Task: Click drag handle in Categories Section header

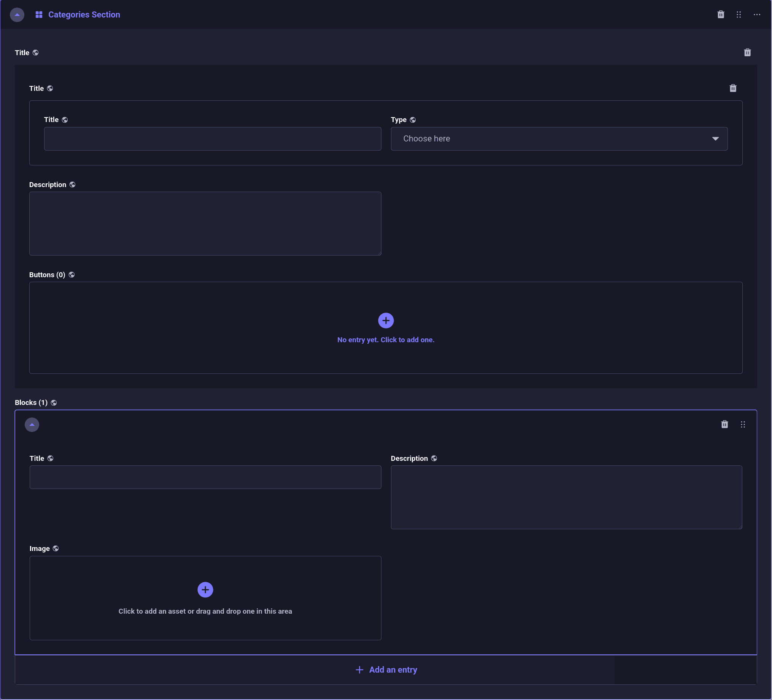Action: pyautogui.click(x=739, y=14)
